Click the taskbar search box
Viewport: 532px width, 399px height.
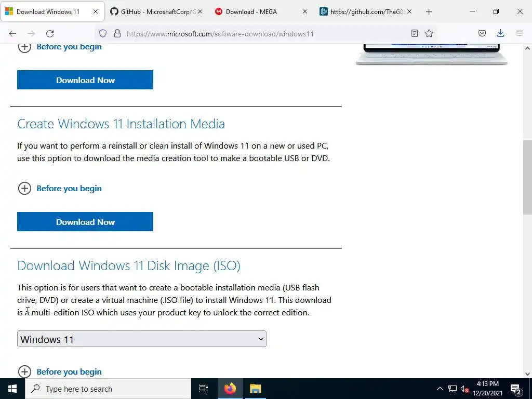coord(108,389)
